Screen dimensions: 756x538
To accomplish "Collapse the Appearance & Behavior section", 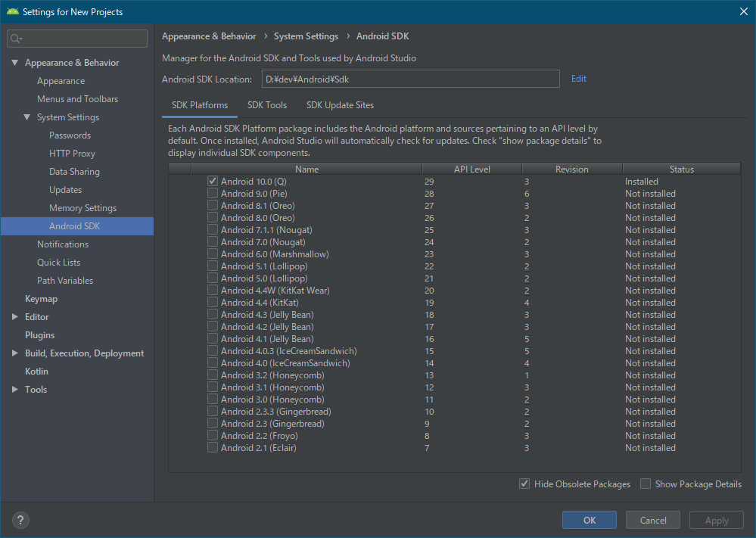I will 14,62.
